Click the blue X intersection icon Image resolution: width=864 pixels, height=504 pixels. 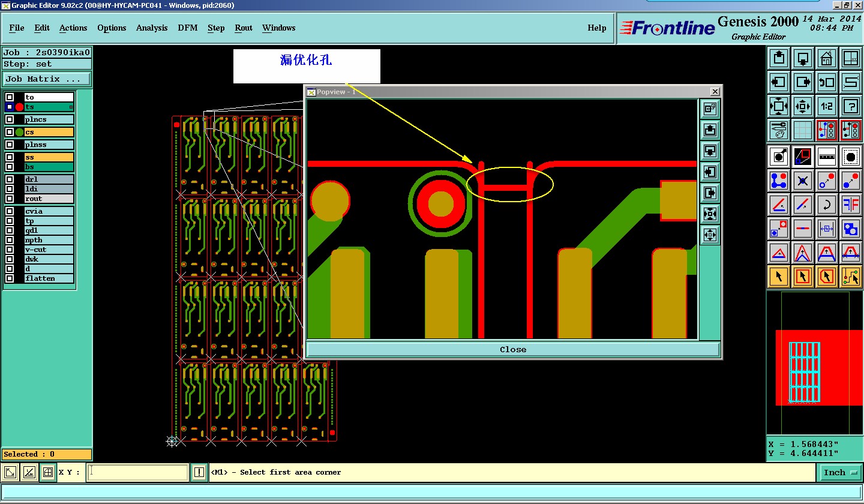[803, 180]
